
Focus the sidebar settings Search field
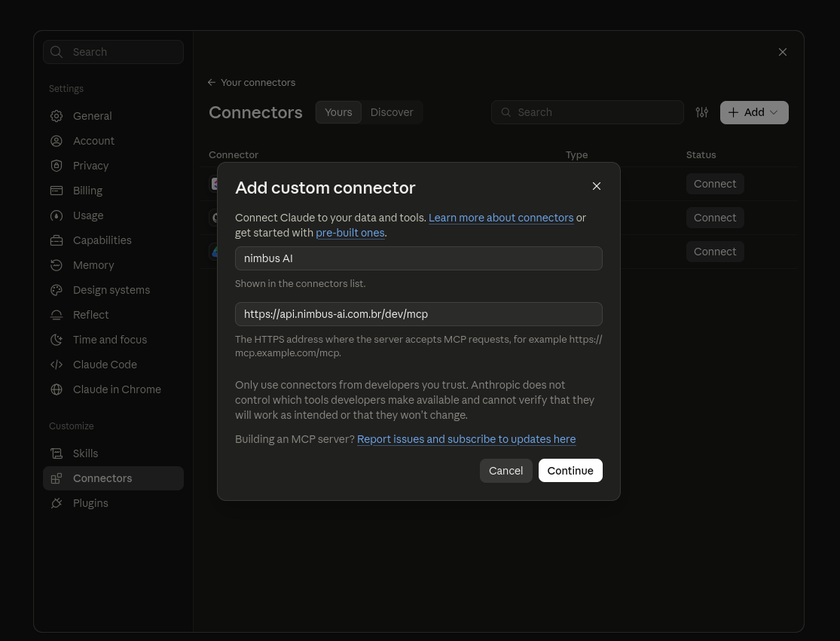coord(113,52)
